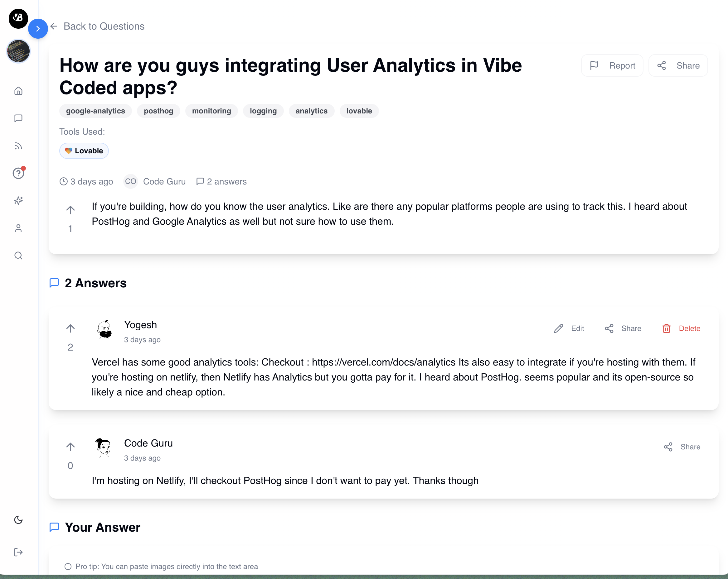
Task: Edit Yogesh's answer
Action: click(x=569, y=328)
